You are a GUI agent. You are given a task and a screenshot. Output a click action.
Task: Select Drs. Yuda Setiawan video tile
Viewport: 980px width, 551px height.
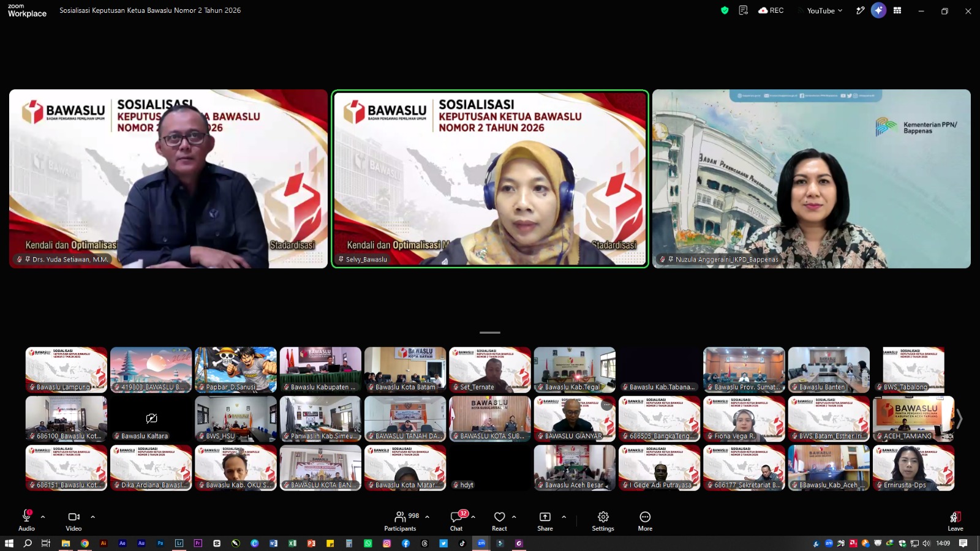click(x=168, y=179)
